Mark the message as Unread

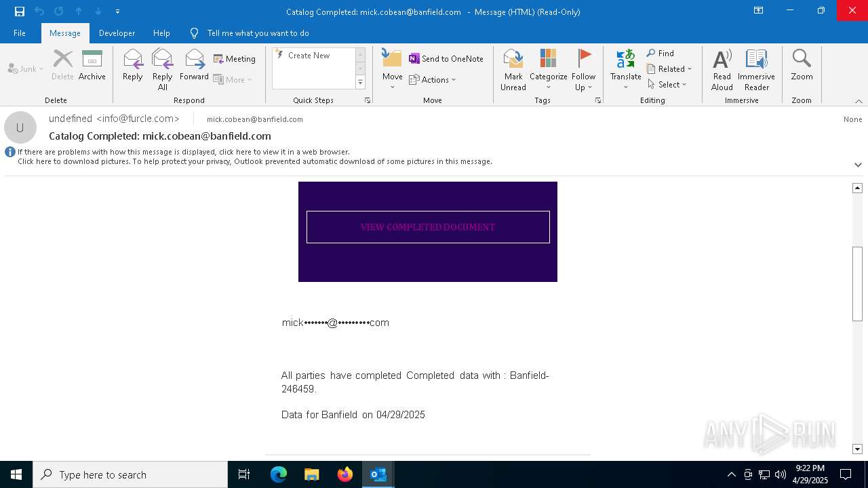tap(513, 70)
